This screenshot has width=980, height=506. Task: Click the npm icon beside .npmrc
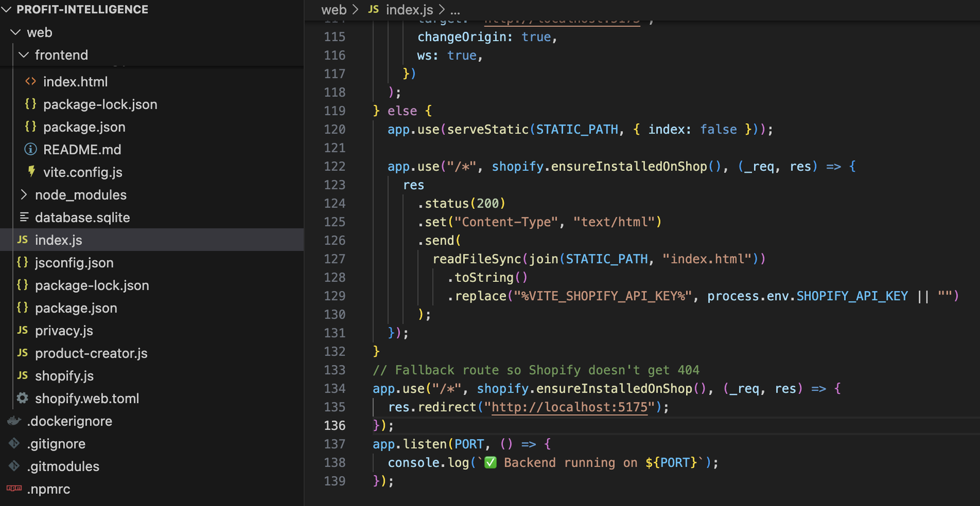pyautogui.click(x=14, y=489)
